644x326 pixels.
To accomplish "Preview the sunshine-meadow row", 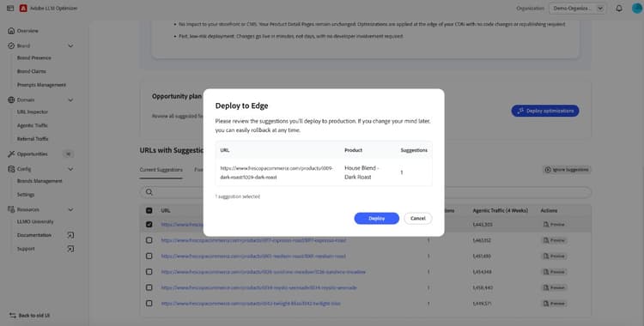I will [554, 272].
